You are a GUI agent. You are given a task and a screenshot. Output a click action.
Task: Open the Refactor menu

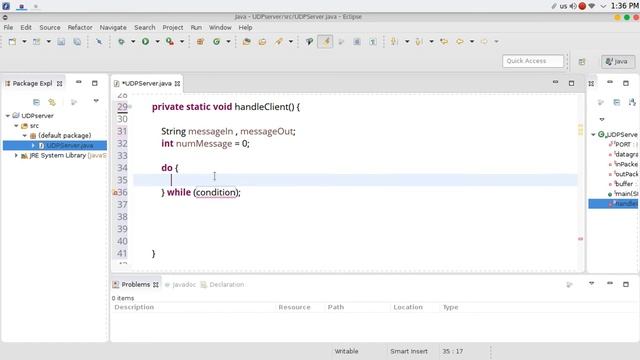80,27
